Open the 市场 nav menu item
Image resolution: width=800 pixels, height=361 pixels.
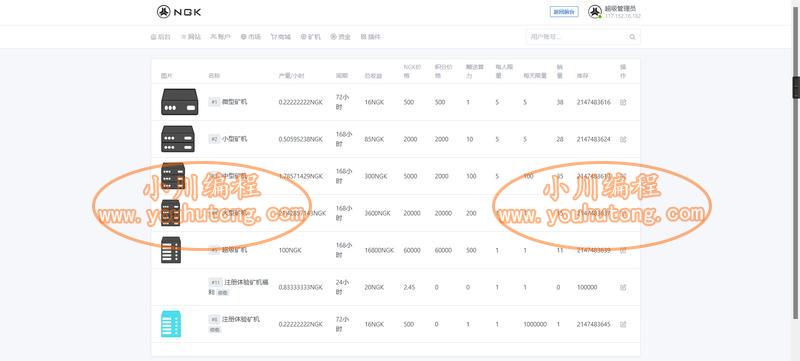coord(251,37)
